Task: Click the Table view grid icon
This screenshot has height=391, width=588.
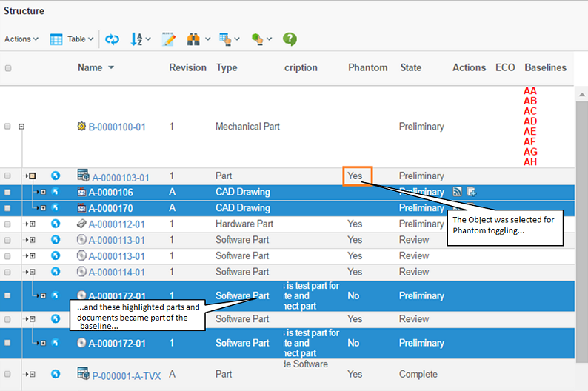Action: click(56, 39)
